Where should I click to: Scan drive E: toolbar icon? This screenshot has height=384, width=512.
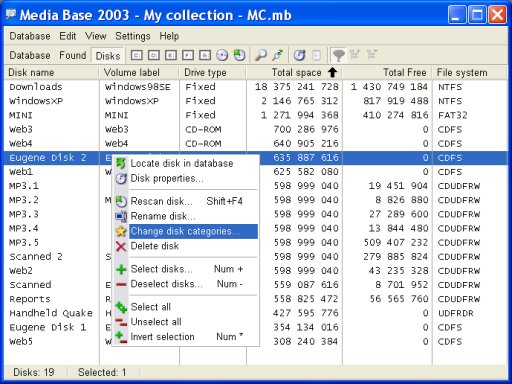171,55
